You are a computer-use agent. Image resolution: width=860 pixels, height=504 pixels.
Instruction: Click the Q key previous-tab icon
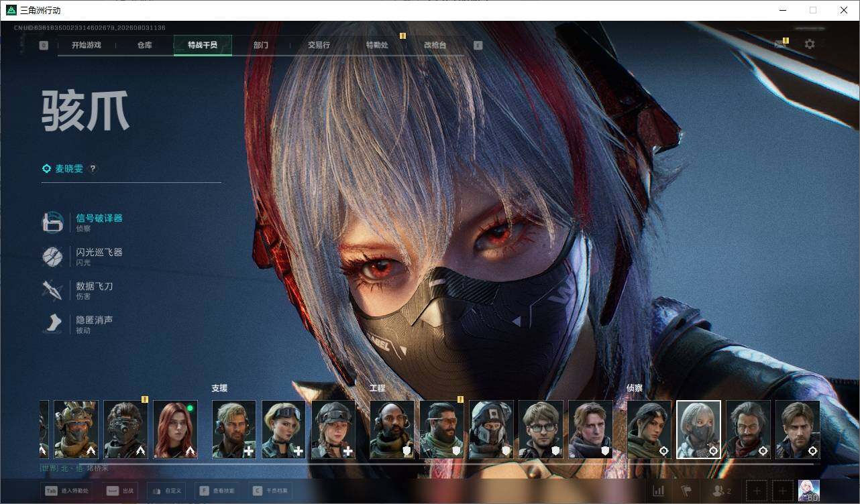[x=44, y=46]
